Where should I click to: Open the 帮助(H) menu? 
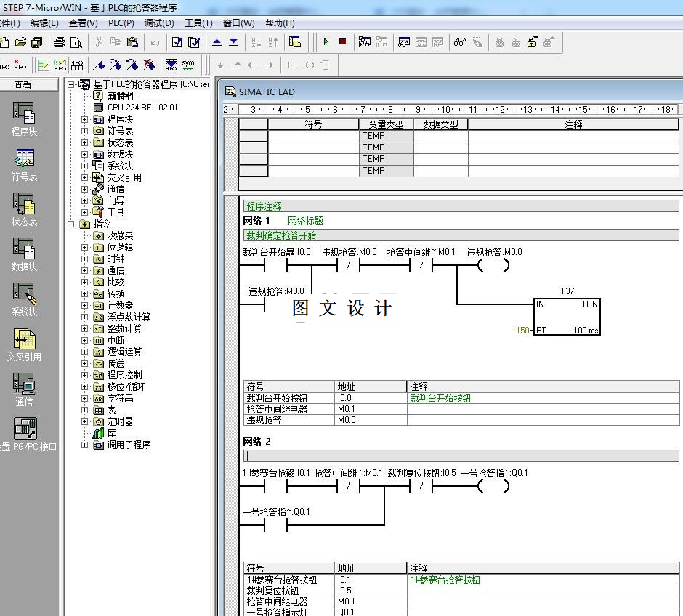pos(280,23)
